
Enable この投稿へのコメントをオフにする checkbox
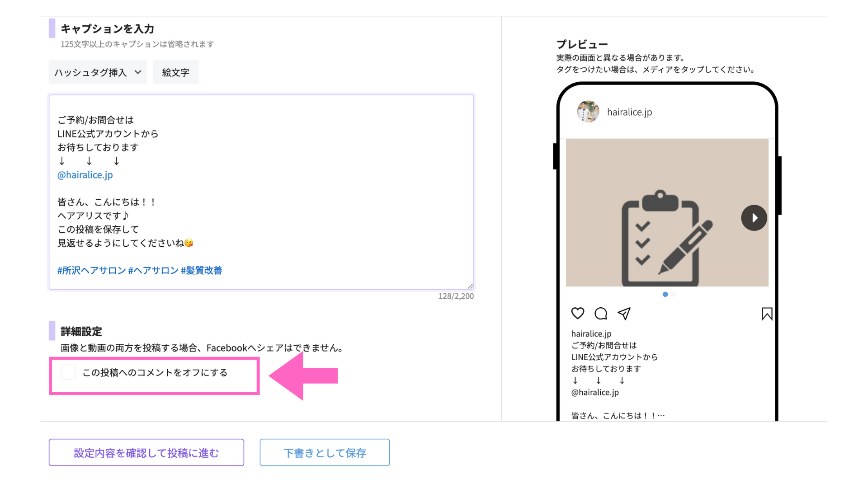68,372
